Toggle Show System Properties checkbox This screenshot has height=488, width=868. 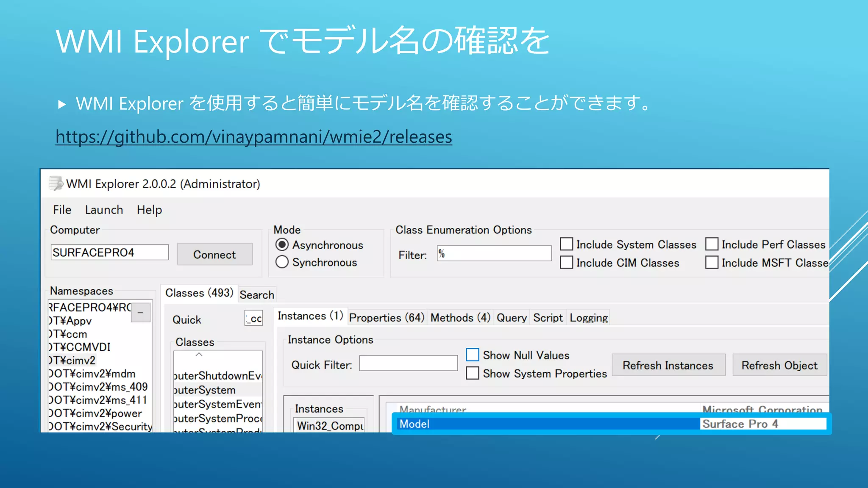click(473, 373)
